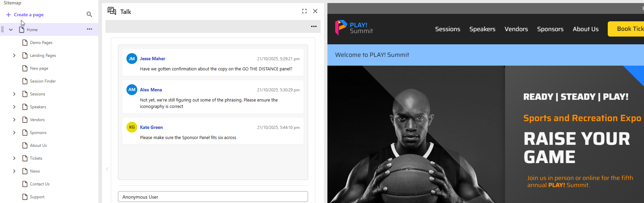The image size is (644, 203).
Task: Open the Talk thread ellipsis menu
Action: pyautogui.click(x=314, y=26)
